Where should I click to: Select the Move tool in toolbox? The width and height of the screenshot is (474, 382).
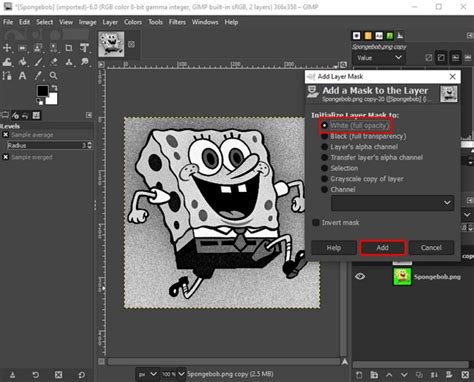pyautogui.click(x=7, y=48)
